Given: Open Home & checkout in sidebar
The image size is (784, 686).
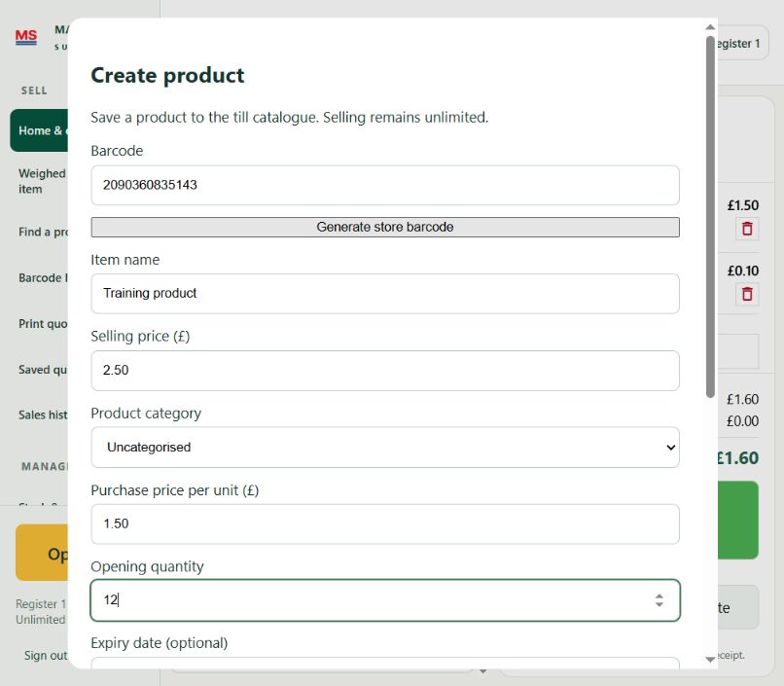Looking at the screenshot, I should click(39, 130).
